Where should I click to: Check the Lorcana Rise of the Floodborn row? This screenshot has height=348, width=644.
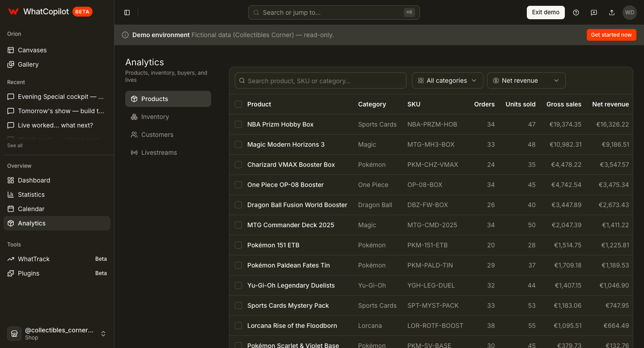pos(238,326)
